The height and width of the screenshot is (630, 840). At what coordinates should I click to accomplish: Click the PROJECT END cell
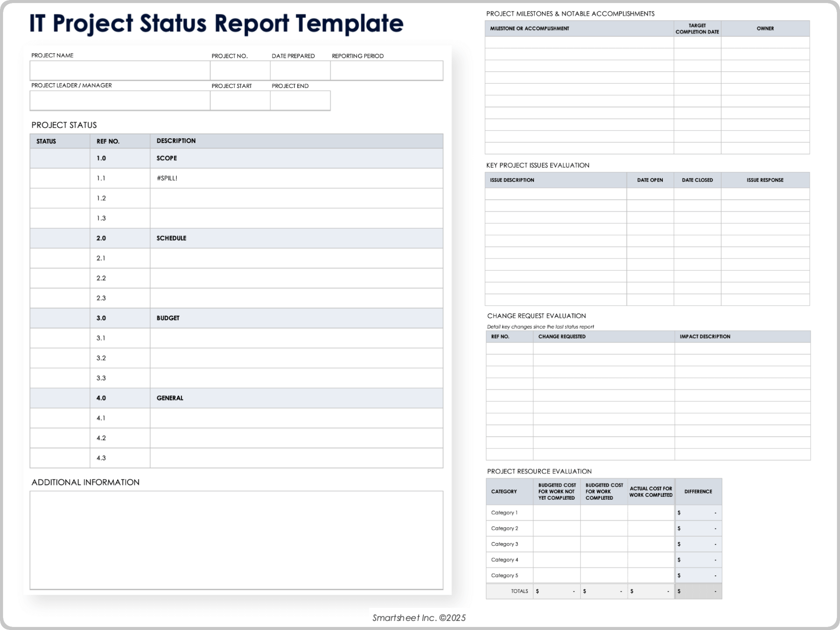point(300,101)
